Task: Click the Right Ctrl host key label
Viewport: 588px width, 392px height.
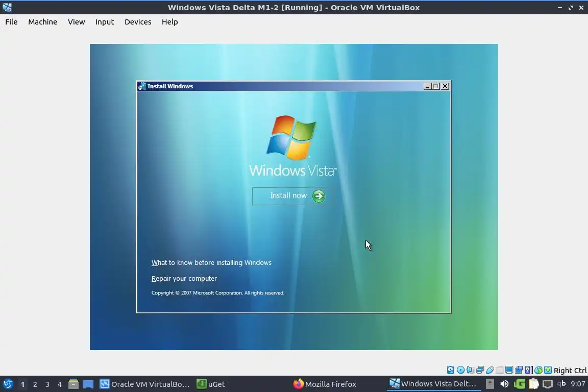Action: pyautogui.click(x=570, y=370)
